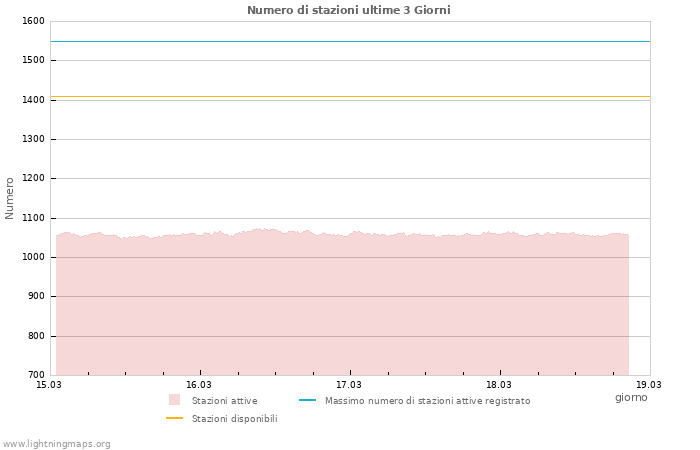Image resolution: width=700 pixels, height=450 pixels.
Task: Click the 19.03 end date label
Action: (649, 384)
